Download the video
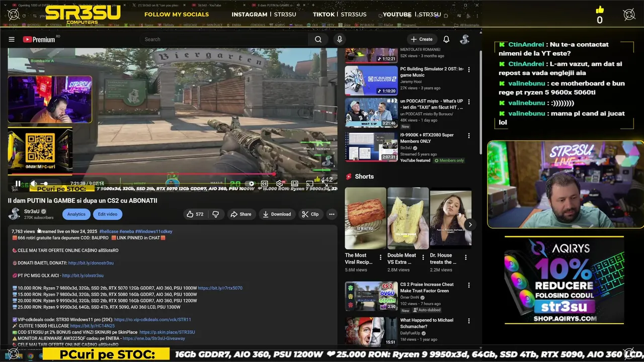Image resolution: width=644 pixels, height=362 pixels. click(x=277, y=214)
